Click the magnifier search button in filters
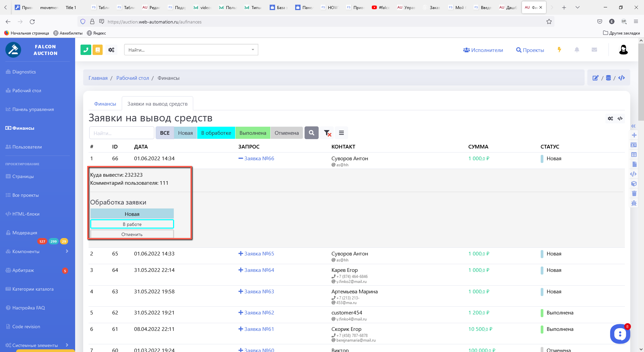This screenshot has width=644, height=352. click(311, 133)
